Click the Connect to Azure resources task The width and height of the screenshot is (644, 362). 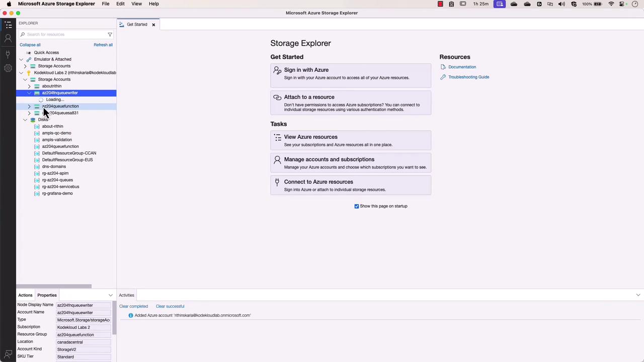point(351,186)
